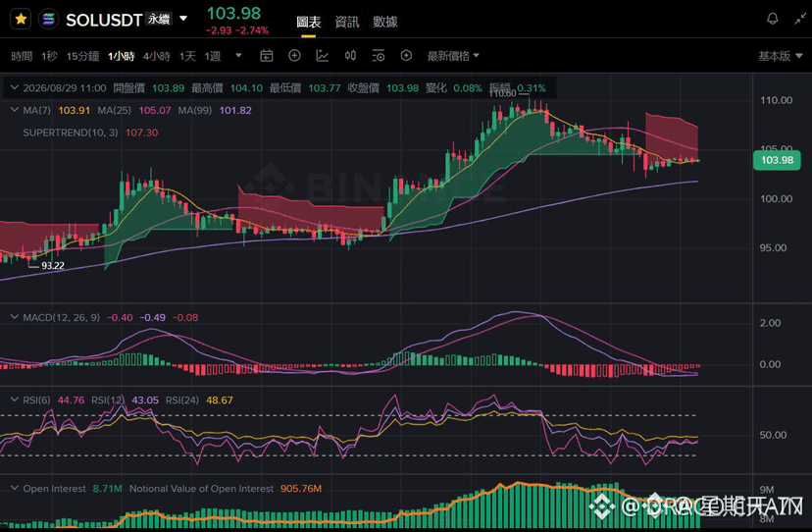The height and width of the screenshot is (532, 812).
Task: Open the 基本版 chart version dropdown
Action: click(780, 56)
